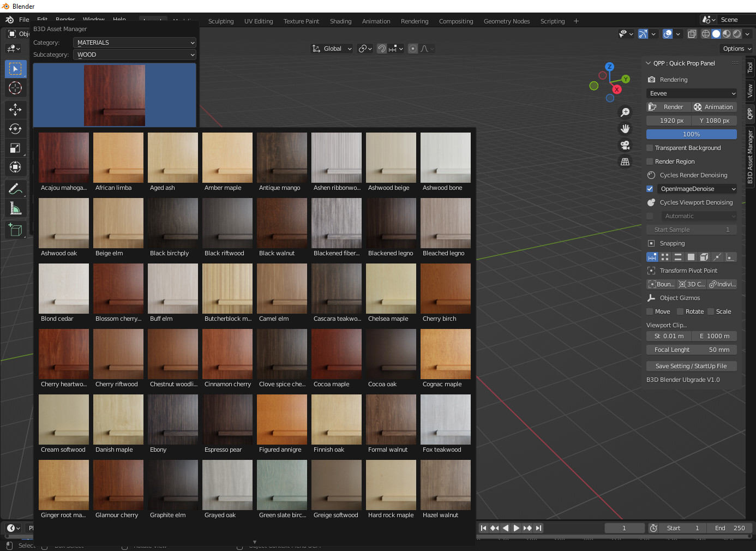The height and width of the screenshot is (551, 756).
Task: Enable Transparent Background checkbox
Action: point(650,148)
